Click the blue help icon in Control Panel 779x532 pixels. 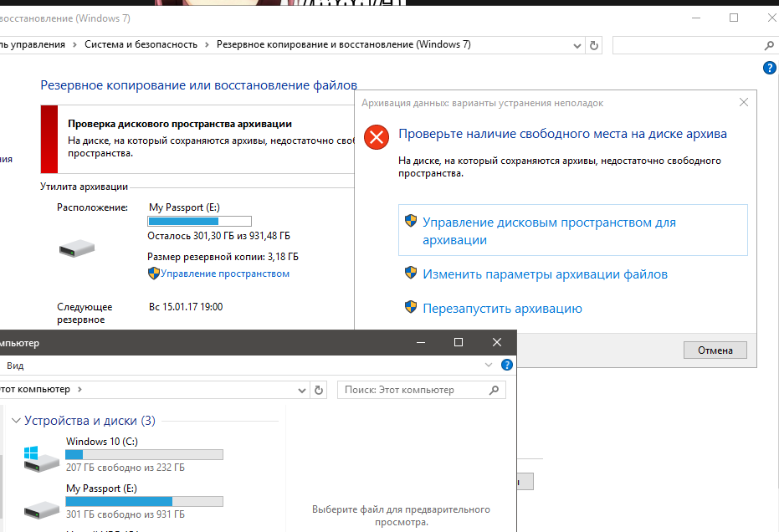click(770, 68)
